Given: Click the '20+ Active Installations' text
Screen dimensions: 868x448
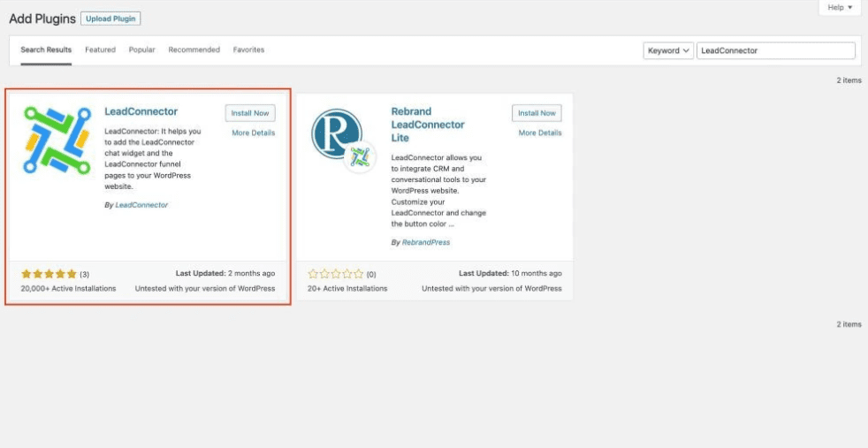Looking at the screenshot, I should (347, 288).
